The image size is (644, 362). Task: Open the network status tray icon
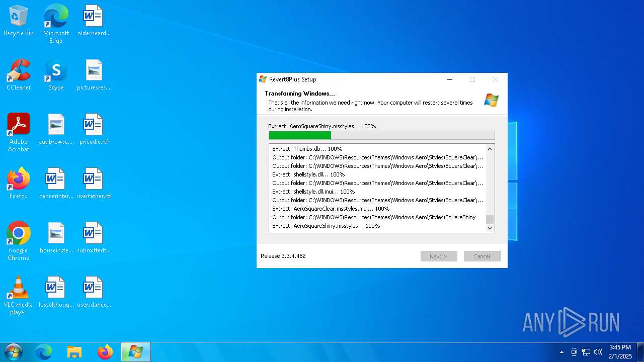pos(586,352)
